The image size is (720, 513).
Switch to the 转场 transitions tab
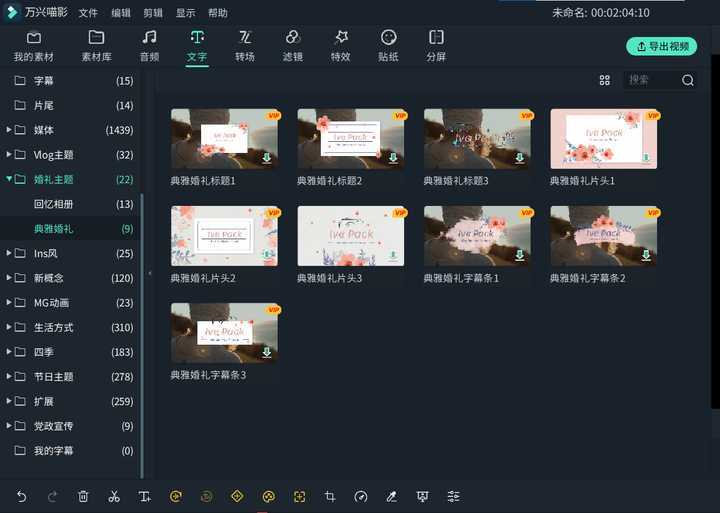[x=245, y=46]
